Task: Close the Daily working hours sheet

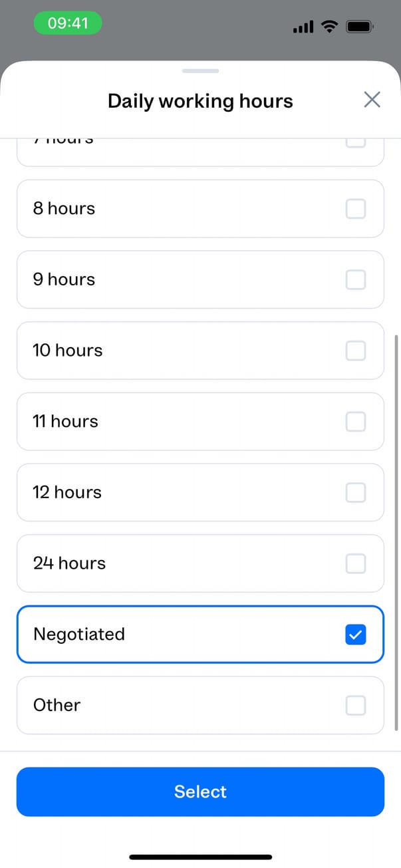Action: [x=372, y=100]
